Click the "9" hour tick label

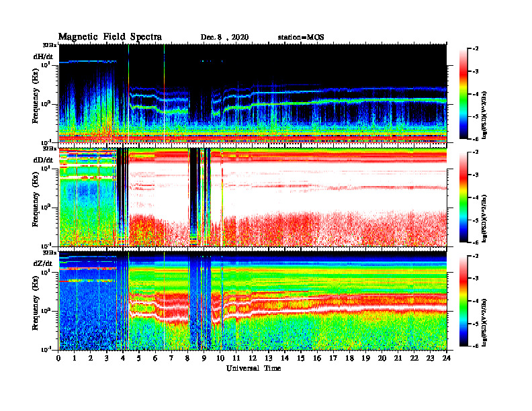pos(204,359)
